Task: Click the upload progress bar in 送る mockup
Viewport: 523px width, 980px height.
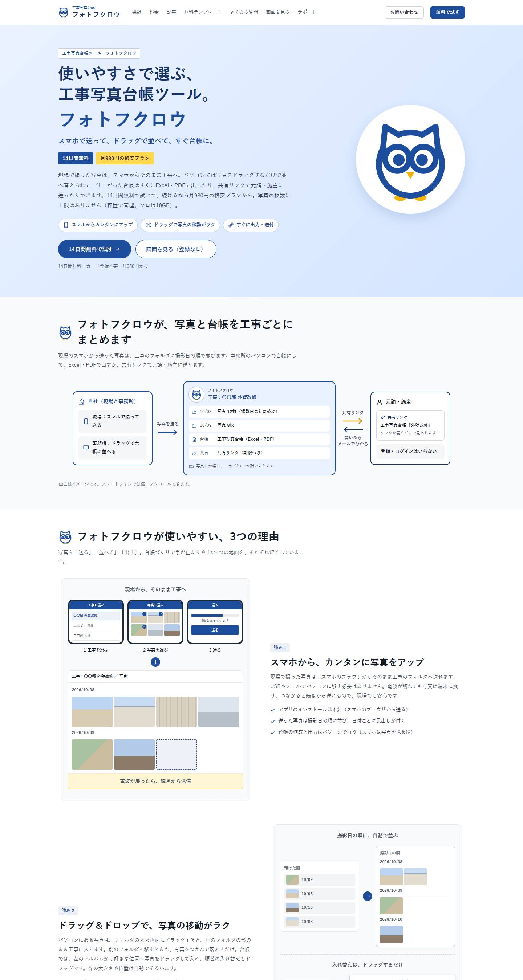Action: click(x=215, y=615)
